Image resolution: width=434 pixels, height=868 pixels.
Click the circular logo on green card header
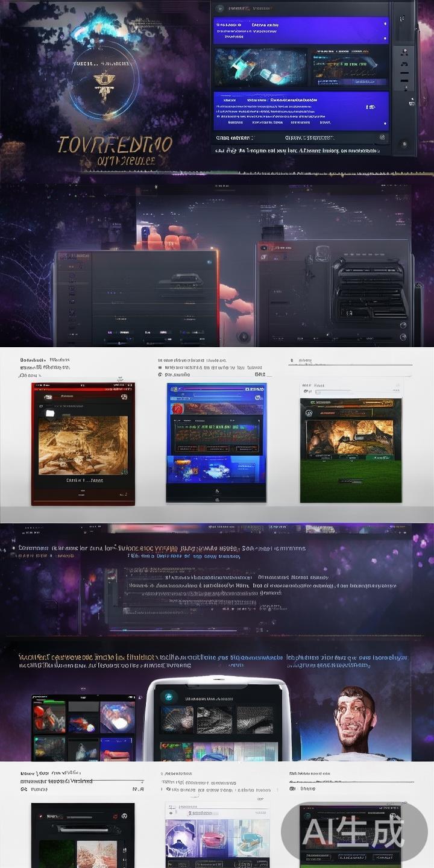[x=309, y=414]
